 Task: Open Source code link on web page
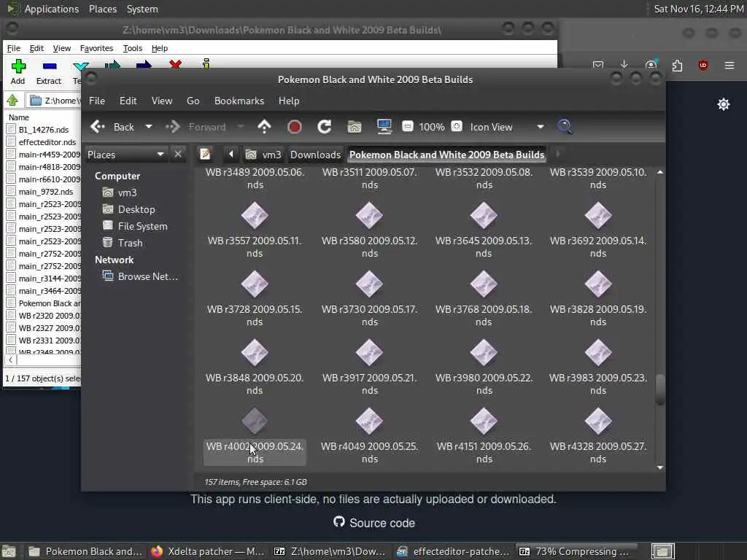tap(374, 523)
